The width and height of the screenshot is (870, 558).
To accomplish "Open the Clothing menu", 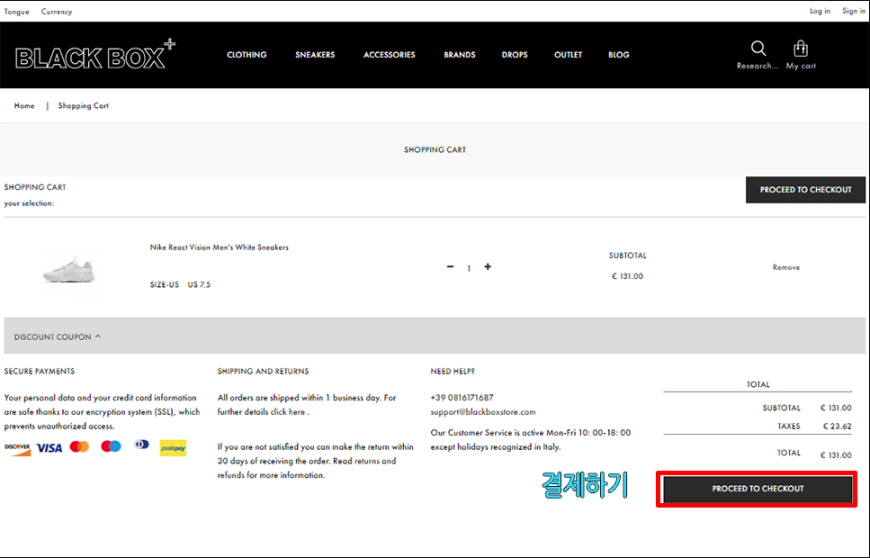I will pos(246,54).
